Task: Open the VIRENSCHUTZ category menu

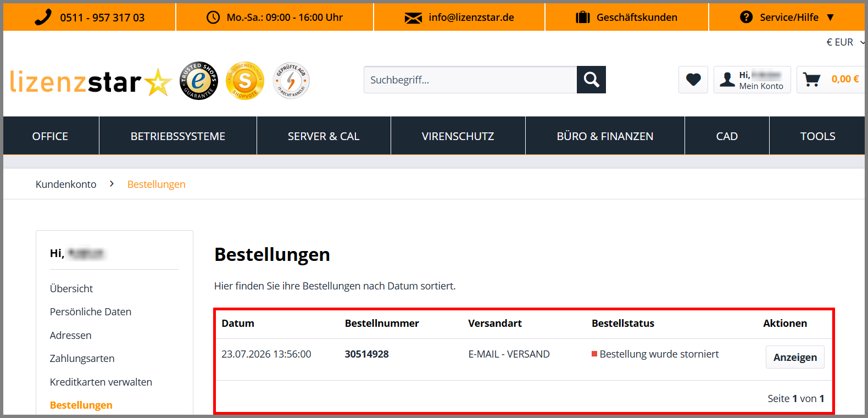Action: [458, 136]
